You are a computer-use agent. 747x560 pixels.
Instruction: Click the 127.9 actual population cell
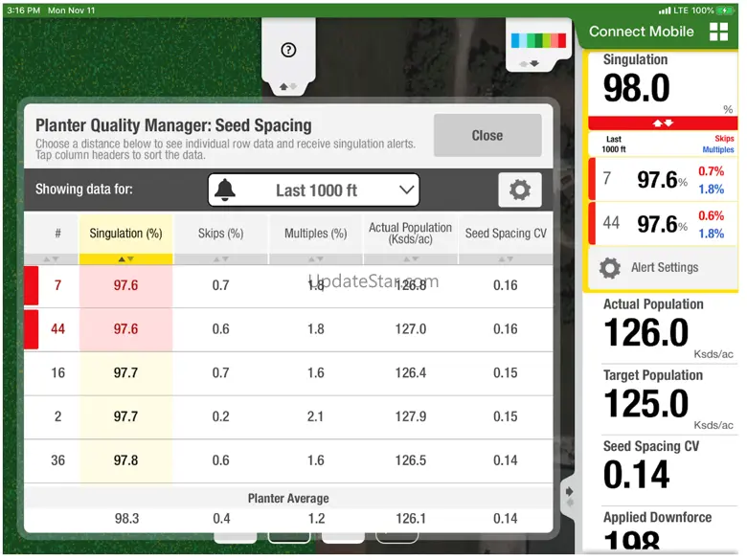pyautogui.click(x=410, y=416)
